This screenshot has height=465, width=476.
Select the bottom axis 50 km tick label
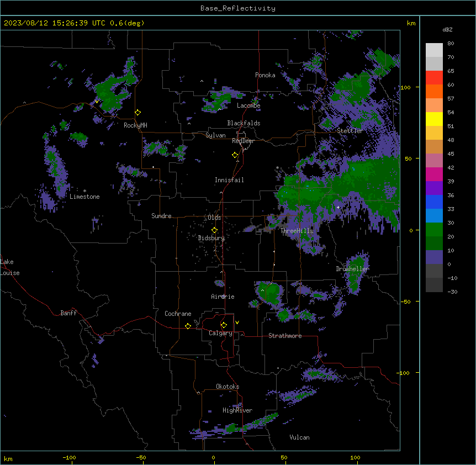[x=284, y=457]
